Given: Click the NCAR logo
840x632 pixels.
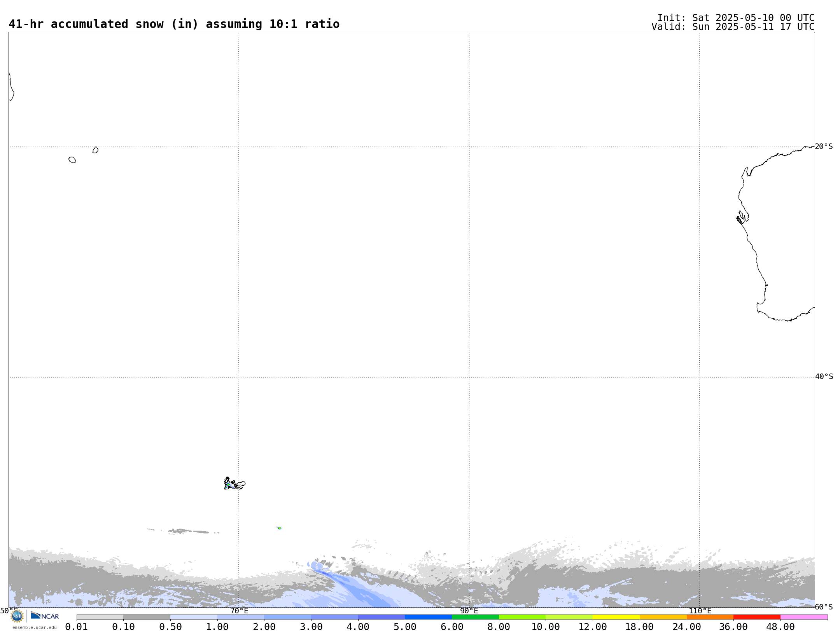Looking at the screenshot, I should point(45,616).
